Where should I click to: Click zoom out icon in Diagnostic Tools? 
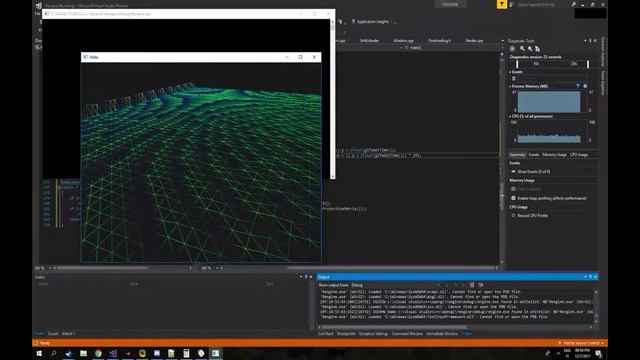coord(530,49)
